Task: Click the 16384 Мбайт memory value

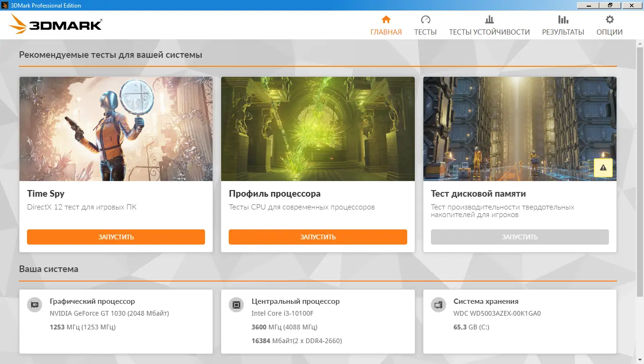Action: 297,341
